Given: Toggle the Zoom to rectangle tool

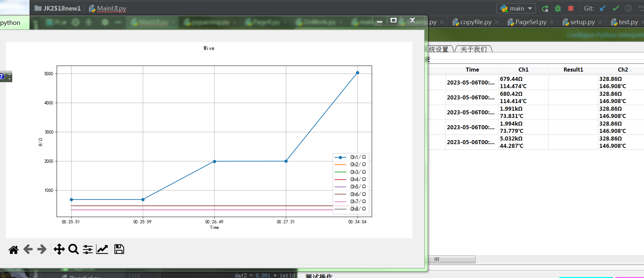Looking at the screenshot, I should click(x=73, y=249).
